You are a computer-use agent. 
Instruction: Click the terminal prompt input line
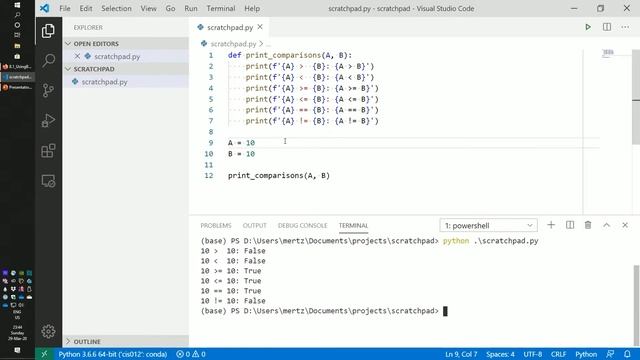324,311
